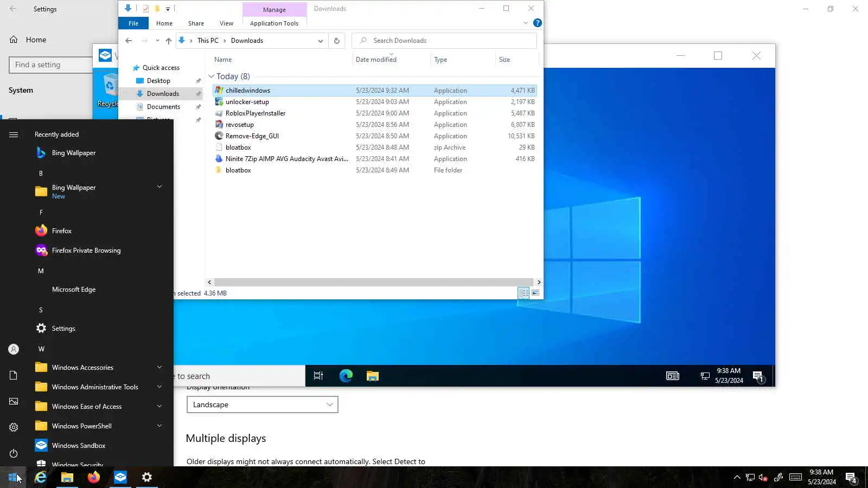868x488 pixels.
Task: Open File Explorer from the Sandbox window taskbar
Action: pos(372,376)
